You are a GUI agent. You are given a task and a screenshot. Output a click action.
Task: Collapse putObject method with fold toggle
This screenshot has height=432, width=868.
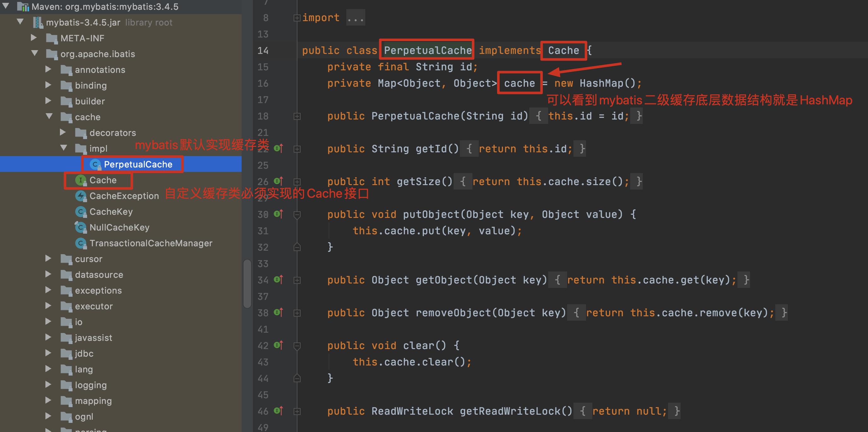[297, 214]
